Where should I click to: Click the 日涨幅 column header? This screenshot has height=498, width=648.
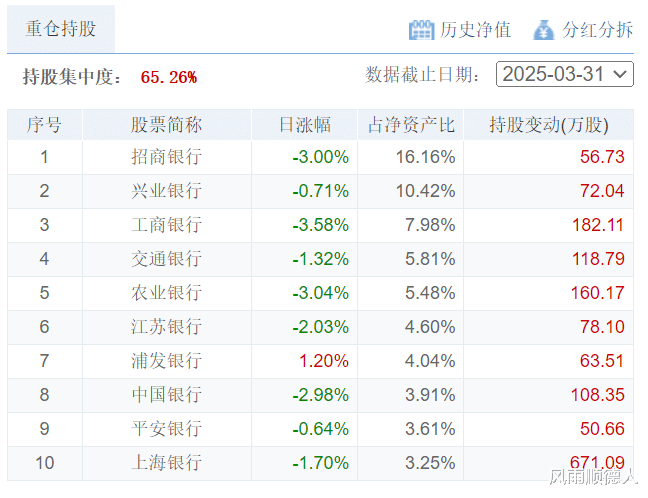tap(305, 125)
